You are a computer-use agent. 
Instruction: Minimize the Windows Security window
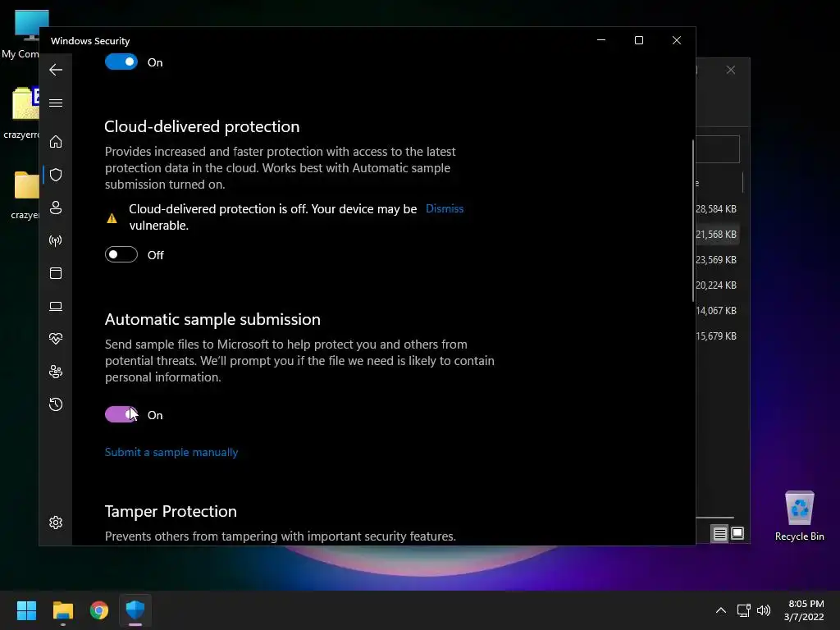601,40
